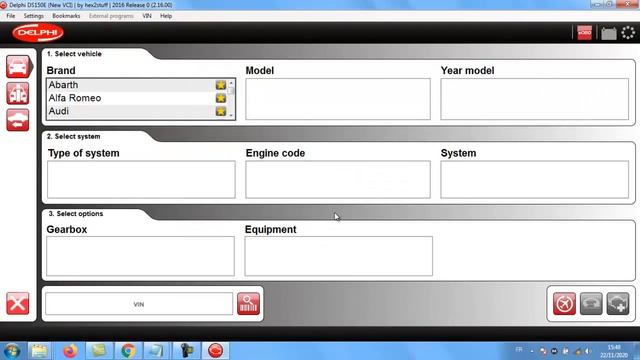Click the red X exit icon in sidebar

pos(18,303)
